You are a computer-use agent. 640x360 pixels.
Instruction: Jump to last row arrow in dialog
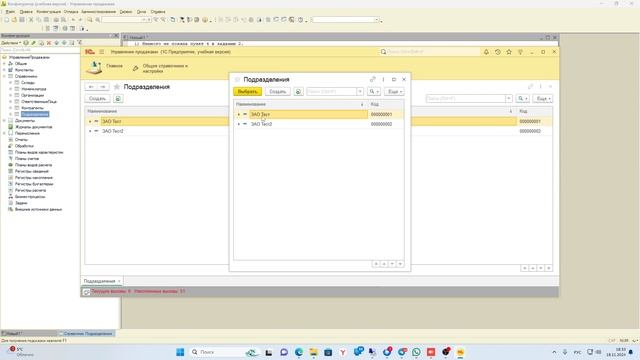point(400,264)
